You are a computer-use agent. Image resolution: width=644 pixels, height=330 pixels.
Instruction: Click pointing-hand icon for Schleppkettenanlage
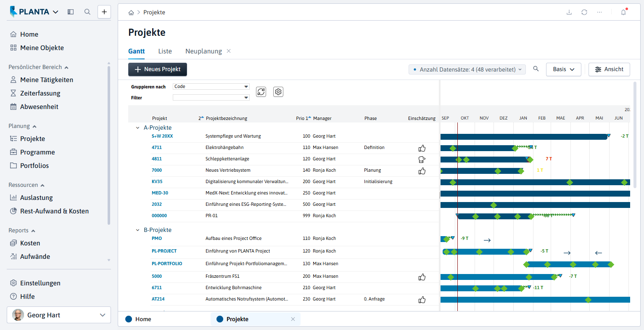pyautogui.click(x=422, y=159)
